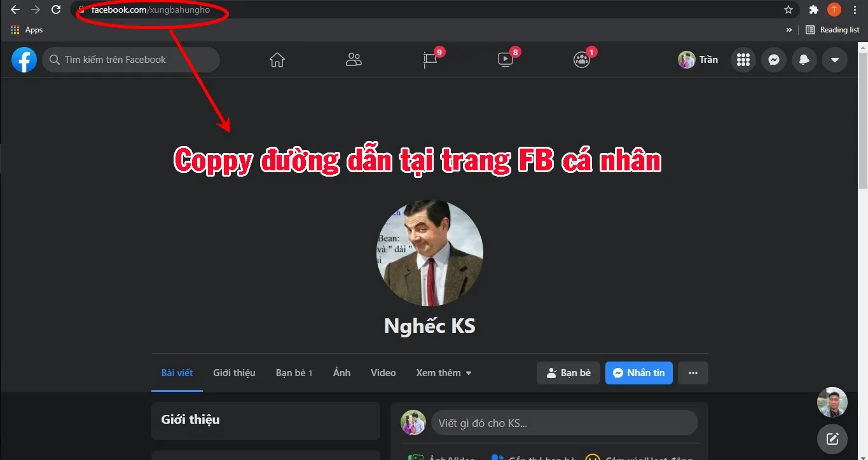This screenshot has height=460, width=868.
Task: Open the chat contact avatar bubble
Action: pos(832,402)
